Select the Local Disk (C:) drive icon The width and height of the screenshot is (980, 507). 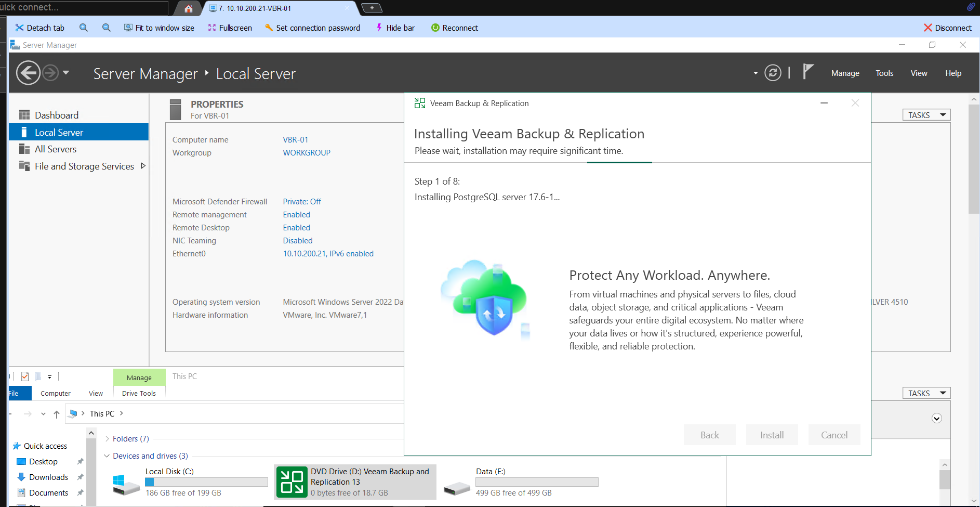126,485
